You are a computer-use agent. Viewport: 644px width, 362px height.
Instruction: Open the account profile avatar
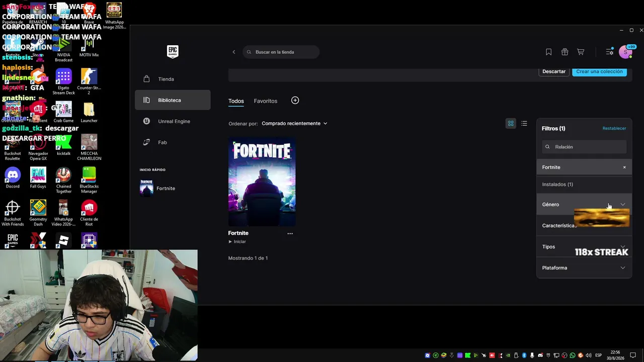pyautogui.click(x=626, y=52)
